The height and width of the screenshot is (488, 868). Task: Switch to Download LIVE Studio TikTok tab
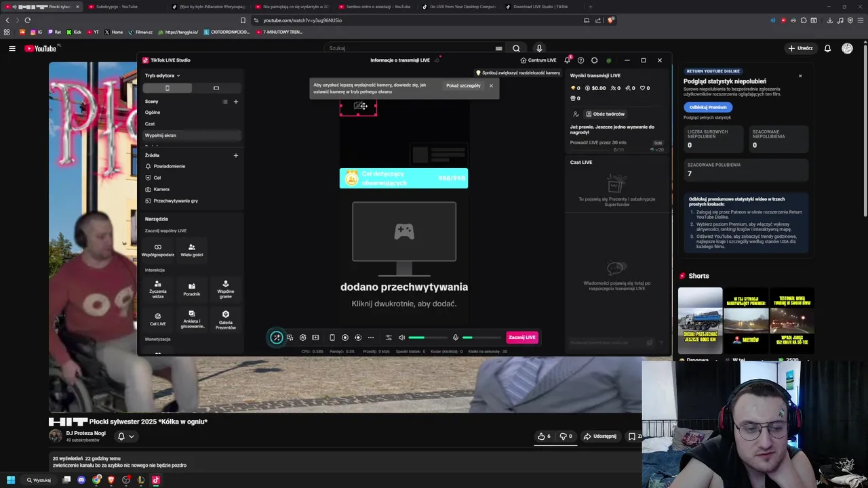coord(540,6)
